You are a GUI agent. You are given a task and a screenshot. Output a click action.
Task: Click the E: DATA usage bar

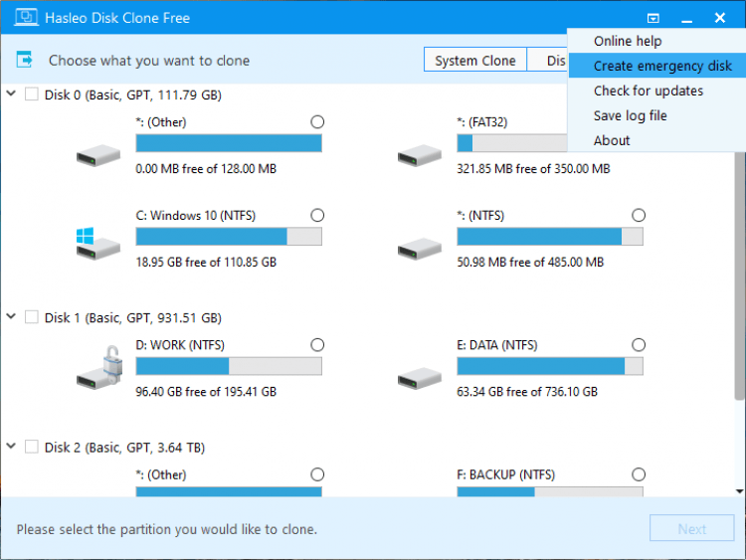pyautogui.click(x=550, y=366)
